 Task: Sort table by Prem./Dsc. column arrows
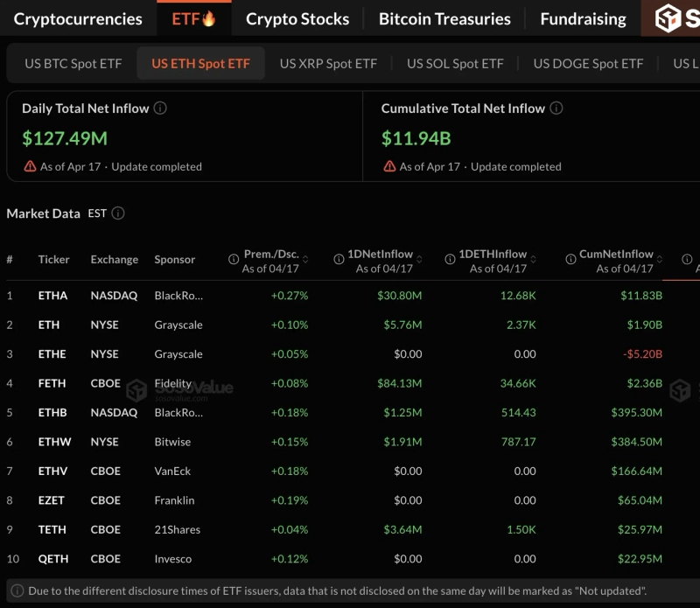[307, 260]
